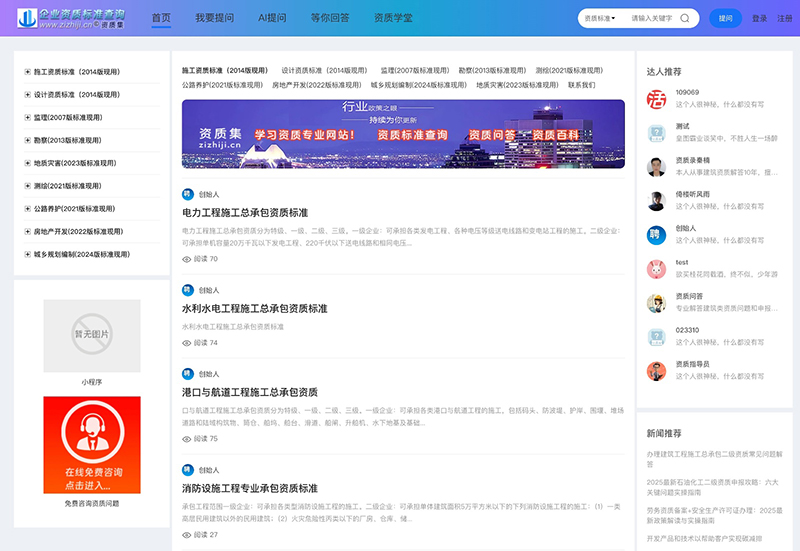Viewport: 800px width, 551px height.
Task: Open the test user's rabbit avatar
Action: tap(656, 269)
